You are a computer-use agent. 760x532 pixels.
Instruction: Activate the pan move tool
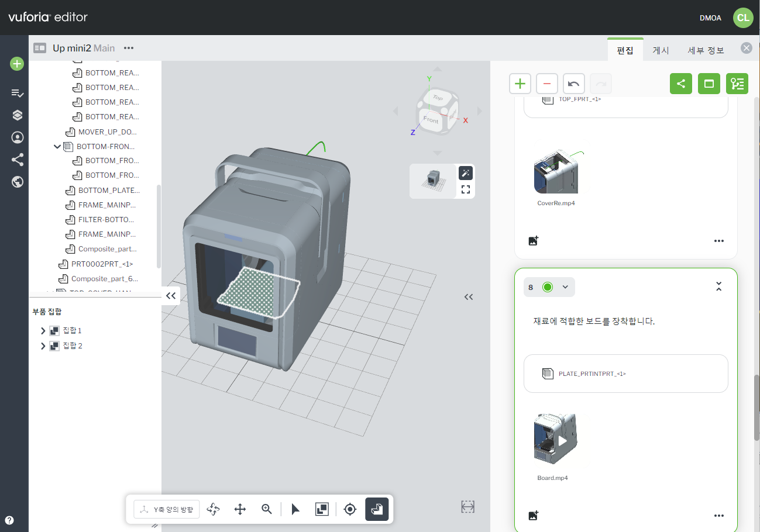pos(240,509)
